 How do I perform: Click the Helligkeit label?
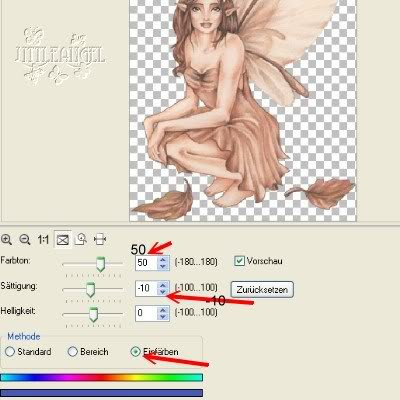18,311
